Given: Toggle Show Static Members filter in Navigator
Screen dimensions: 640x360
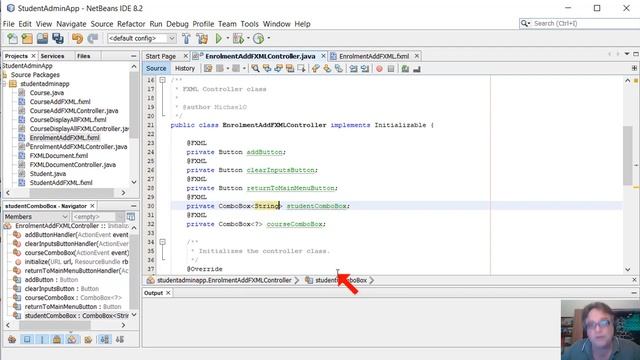Looking at the screenshot, I should (x=42, y=339).
